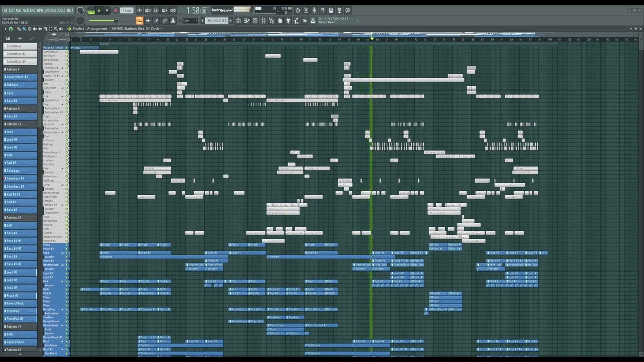Select the Draw pencil tool in playlist

click(x=19, y=29)
